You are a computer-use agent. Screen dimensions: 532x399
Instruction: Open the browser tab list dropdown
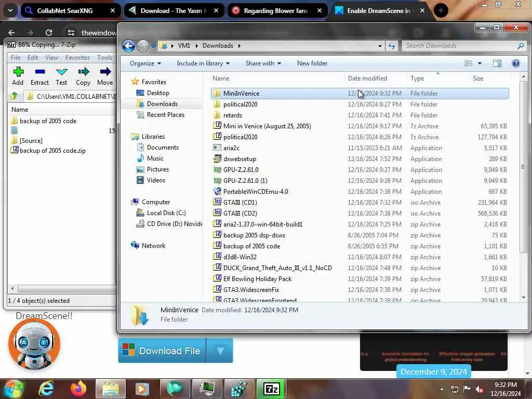10,10
